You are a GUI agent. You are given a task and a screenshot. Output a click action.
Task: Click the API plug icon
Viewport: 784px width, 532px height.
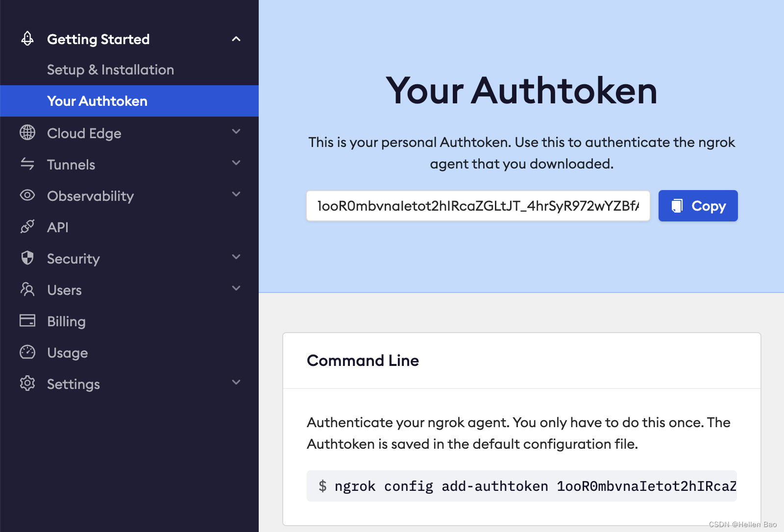(x=27, y=226)
